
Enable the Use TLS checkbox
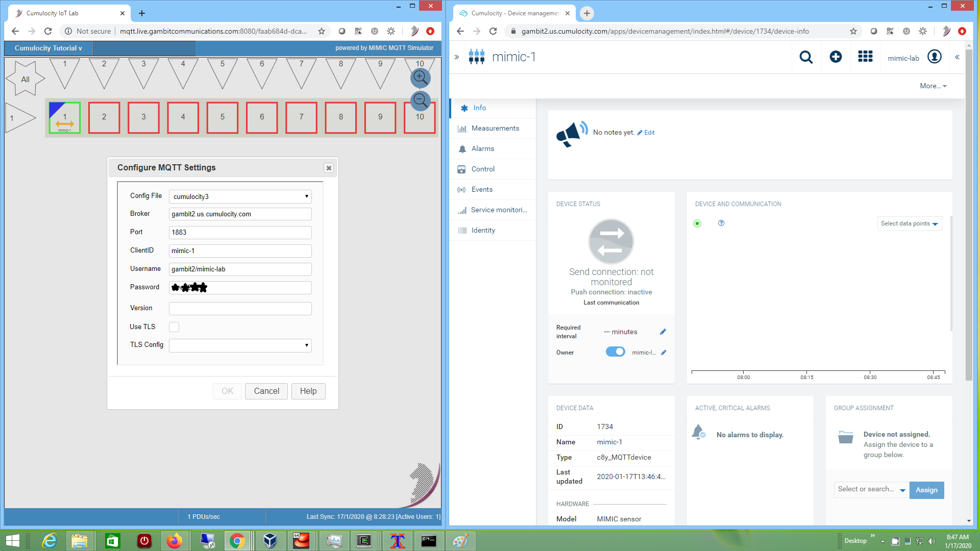point(174,327)
